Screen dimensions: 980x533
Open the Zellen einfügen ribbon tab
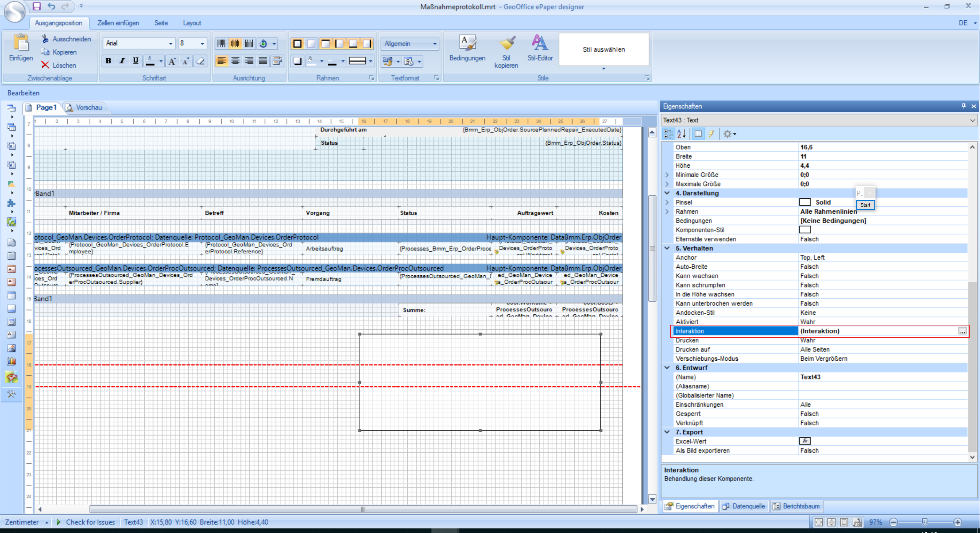click(118, 23)
